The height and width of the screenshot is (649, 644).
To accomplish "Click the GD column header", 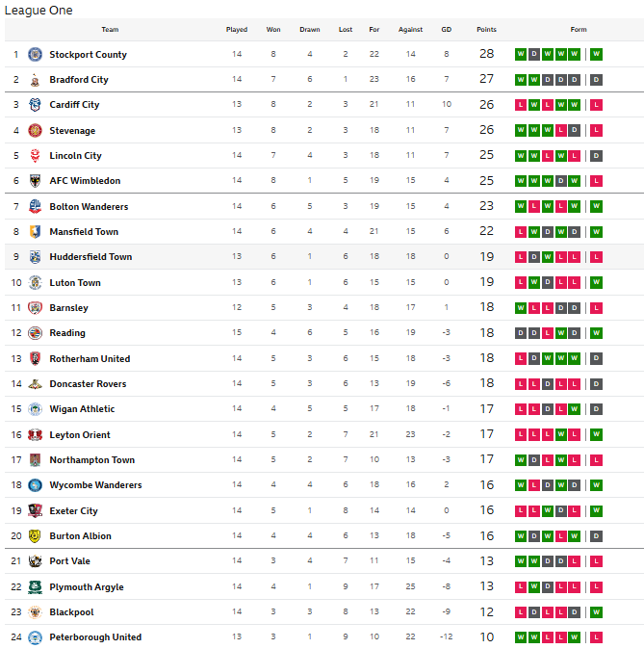I will point(446,30).
